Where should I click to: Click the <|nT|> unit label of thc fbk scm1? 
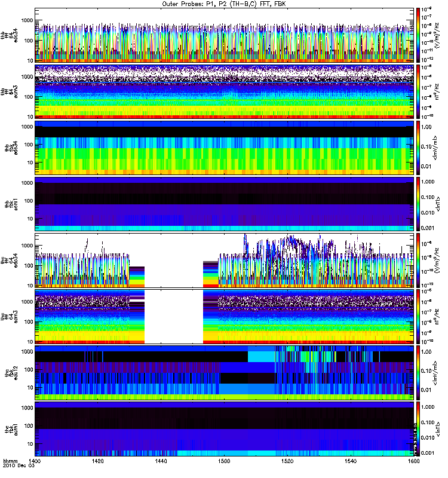click(x=438, y=429)
